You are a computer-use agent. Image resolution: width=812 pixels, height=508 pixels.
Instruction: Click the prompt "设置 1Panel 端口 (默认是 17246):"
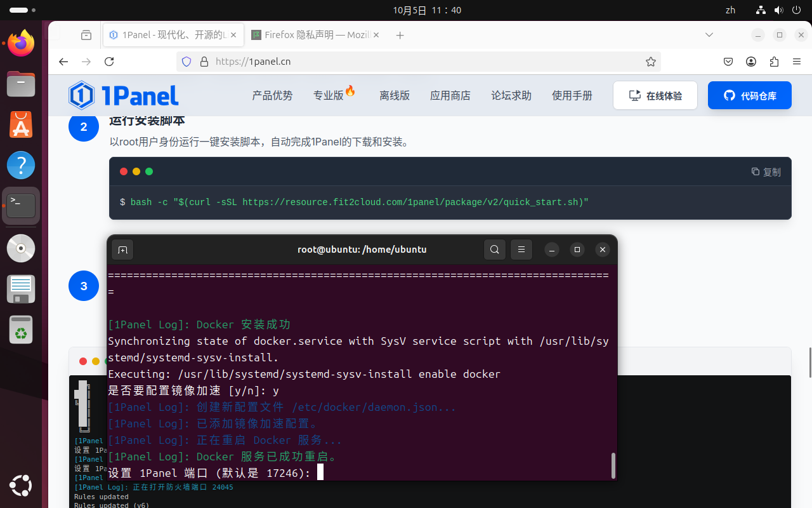209,473
